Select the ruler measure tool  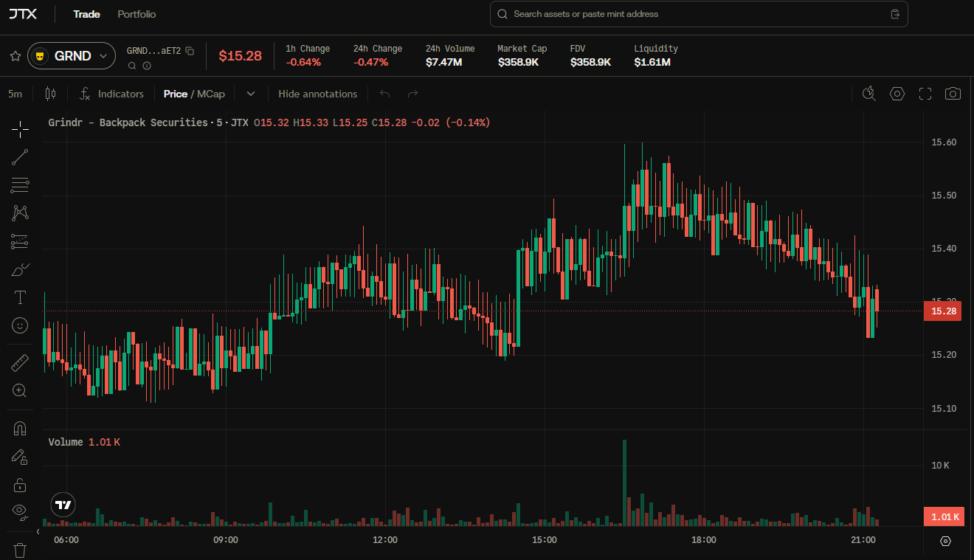pyautogui.click(x=20, y=363)
